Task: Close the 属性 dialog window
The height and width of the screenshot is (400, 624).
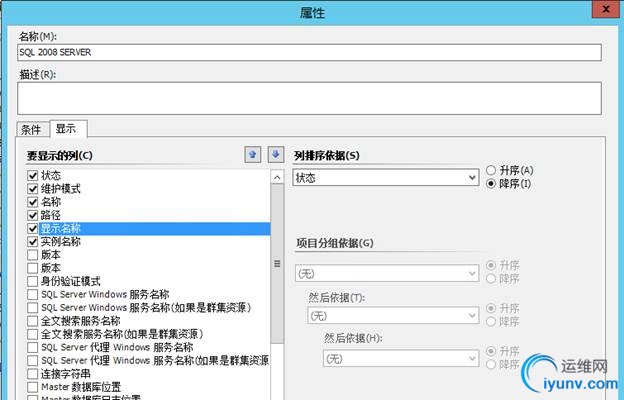Action: tap(606, 9)
